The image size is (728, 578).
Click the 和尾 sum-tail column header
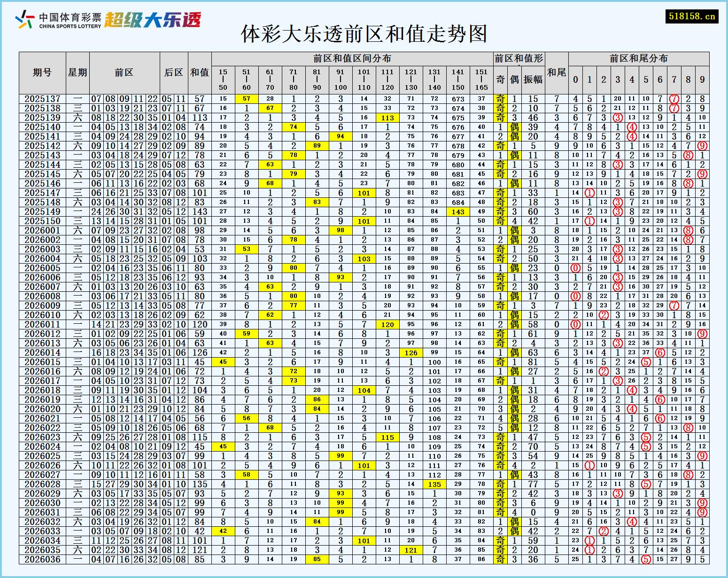pos(556,73)
